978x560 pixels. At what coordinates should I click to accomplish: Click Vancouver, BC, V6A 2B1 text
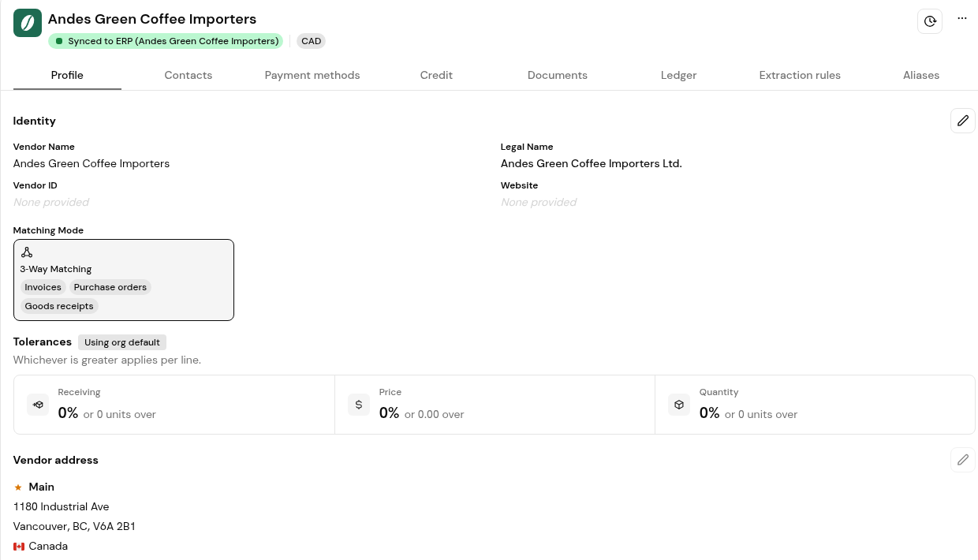click(74, 526)
